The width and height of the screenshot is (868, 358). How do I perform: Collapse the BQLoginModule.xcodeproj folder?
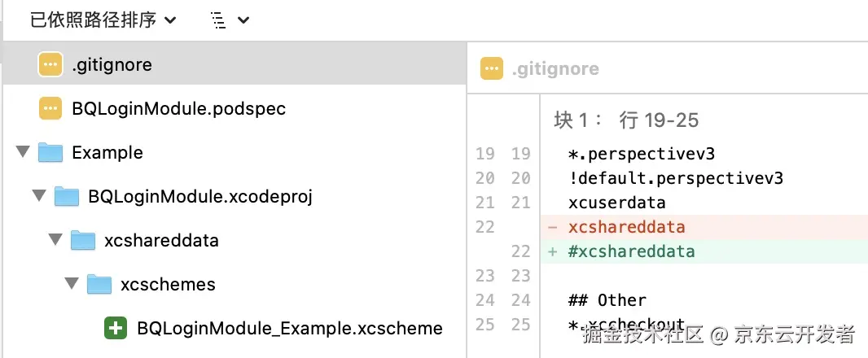38,196
